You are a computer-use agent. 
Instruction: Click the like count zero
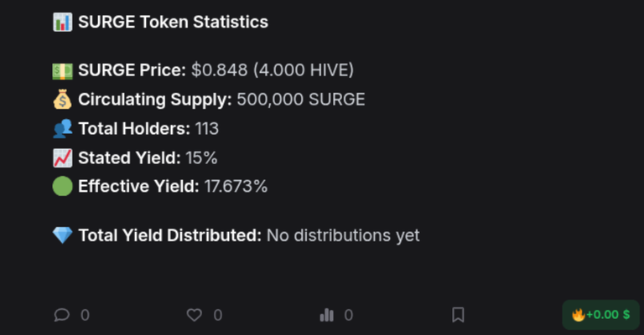pyautogui.click(x=218, y=315)
